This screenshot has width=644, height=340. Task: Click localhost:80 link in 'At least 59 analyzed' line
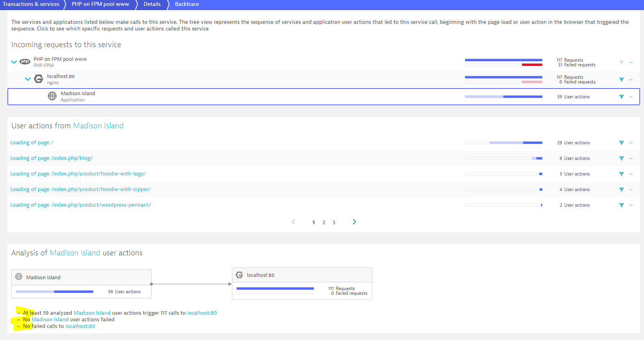tap(202, 313)
